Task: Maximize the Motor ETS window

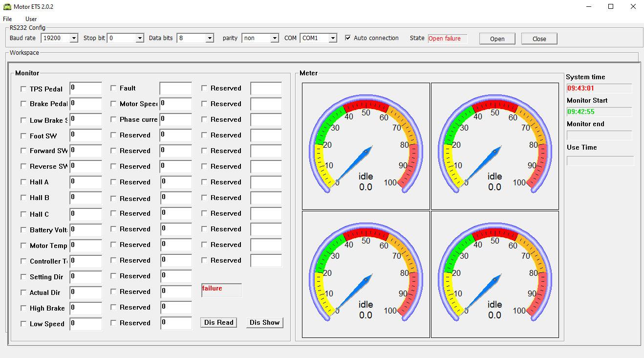Action: click(x=611, y=7)
